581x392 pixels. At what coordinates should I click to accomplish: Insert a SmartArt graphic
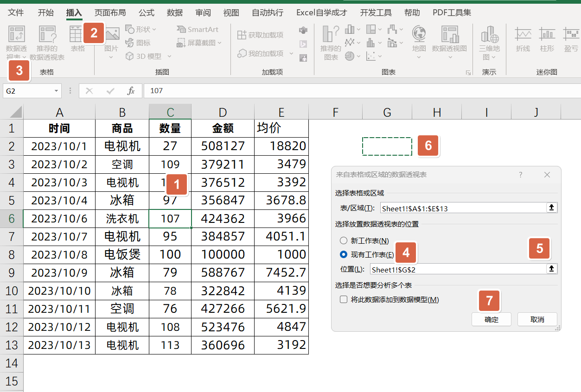coord(198,29)
